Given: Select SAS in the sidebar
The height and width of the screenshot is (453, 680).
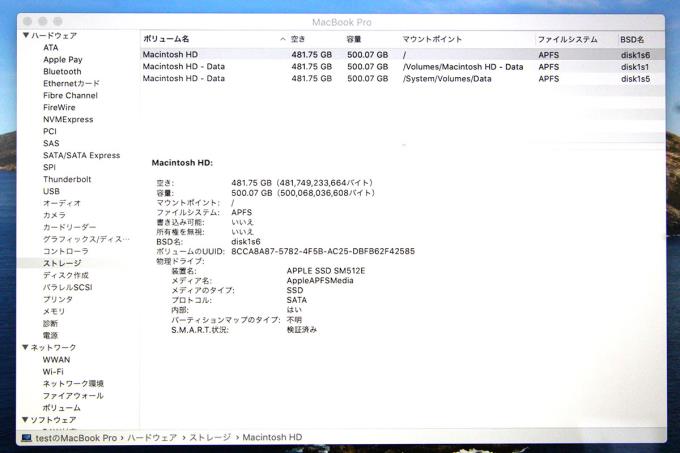Looking at the screenshot, I should click(x=51, y=143).
